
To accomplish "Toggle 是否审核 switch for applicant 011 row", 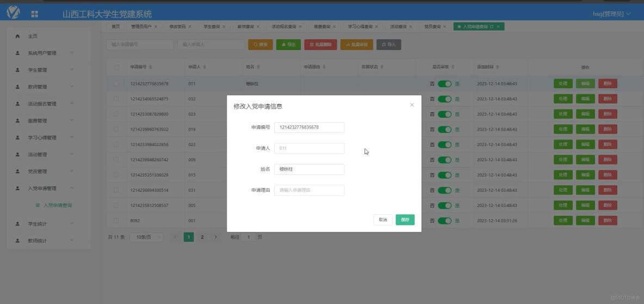I will click(x=444, y=84).
